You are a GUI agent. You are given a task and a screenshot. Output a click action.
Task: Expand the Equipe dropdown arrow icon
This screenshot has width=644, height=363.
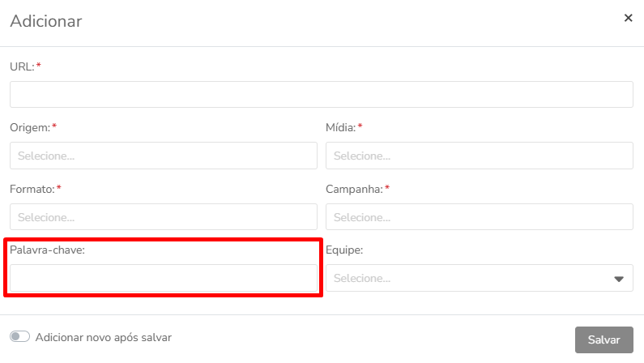[x=619, y=279]
